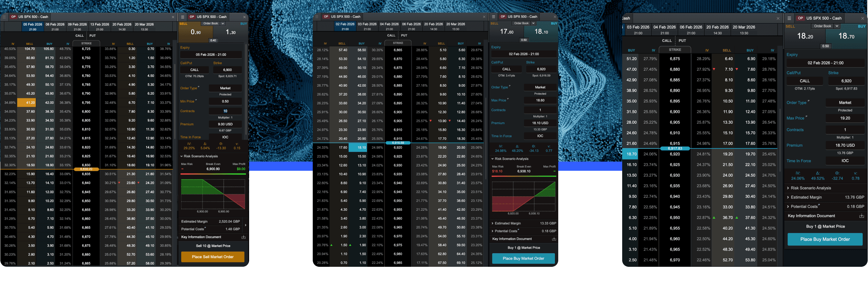
Task: Click the sell ticket's risk scenario payoff chart
Action: pyautogui.click(x=213, y=194)
